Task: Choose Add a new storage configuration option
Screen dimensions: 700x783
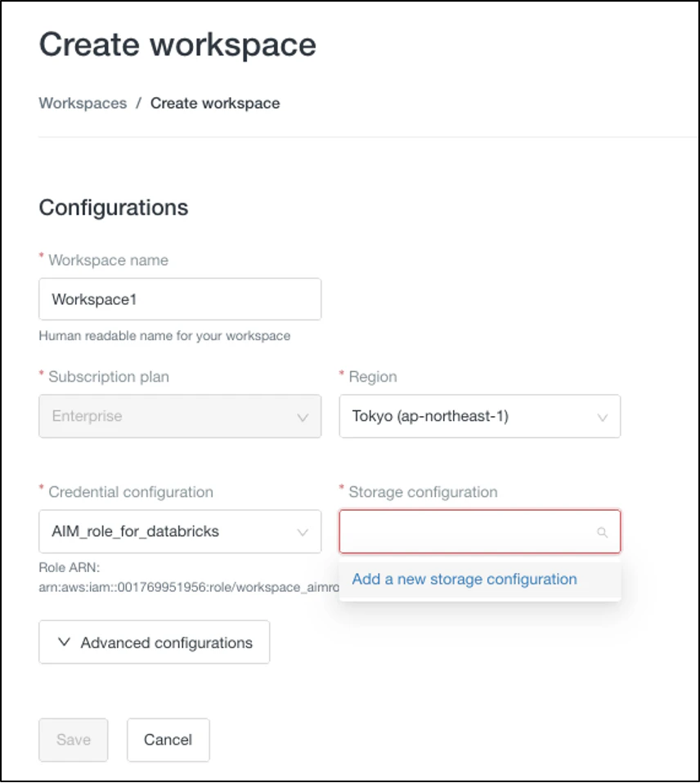Action: click(464, 579)
